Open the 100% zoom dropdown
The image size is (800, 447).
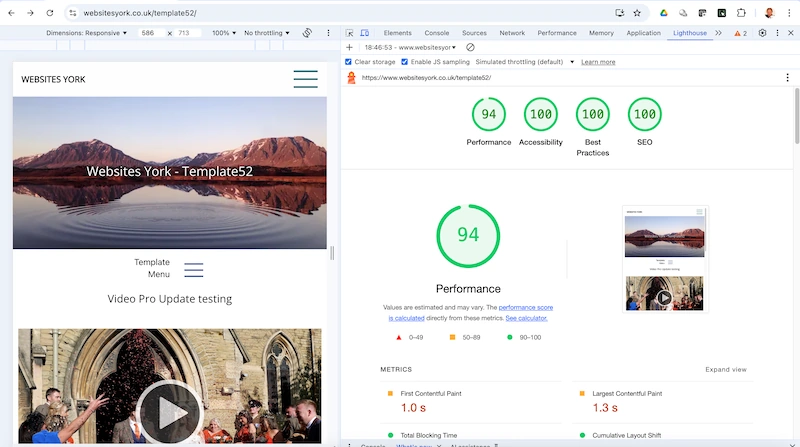(224, 33)
